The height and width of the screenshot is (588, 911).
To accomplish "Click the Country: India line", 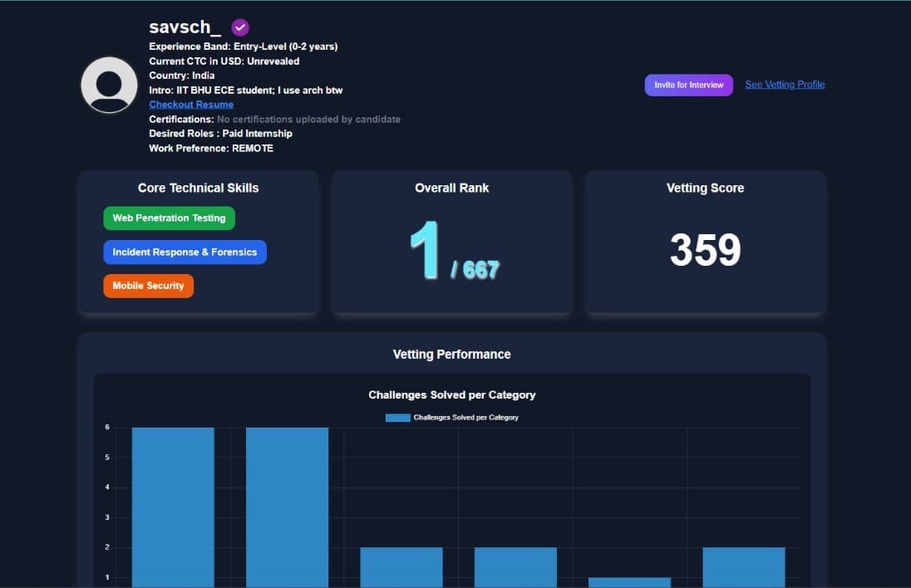I will tap(182, 76).
